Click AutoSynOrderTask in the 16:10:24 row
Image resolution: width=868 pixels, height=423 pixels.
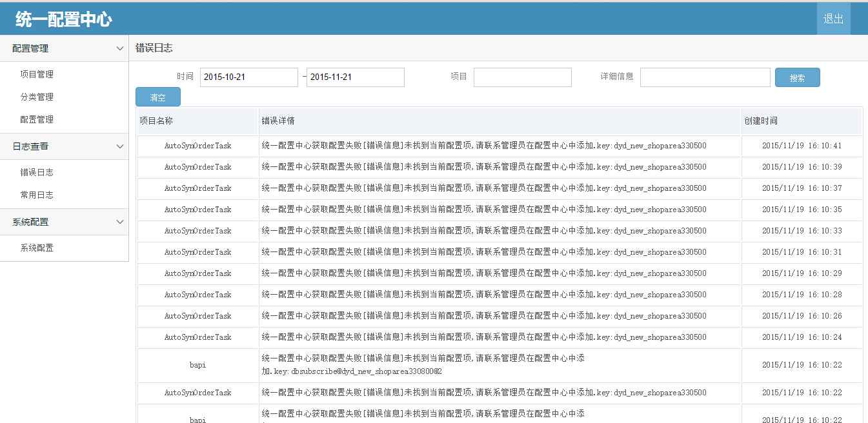197,337
